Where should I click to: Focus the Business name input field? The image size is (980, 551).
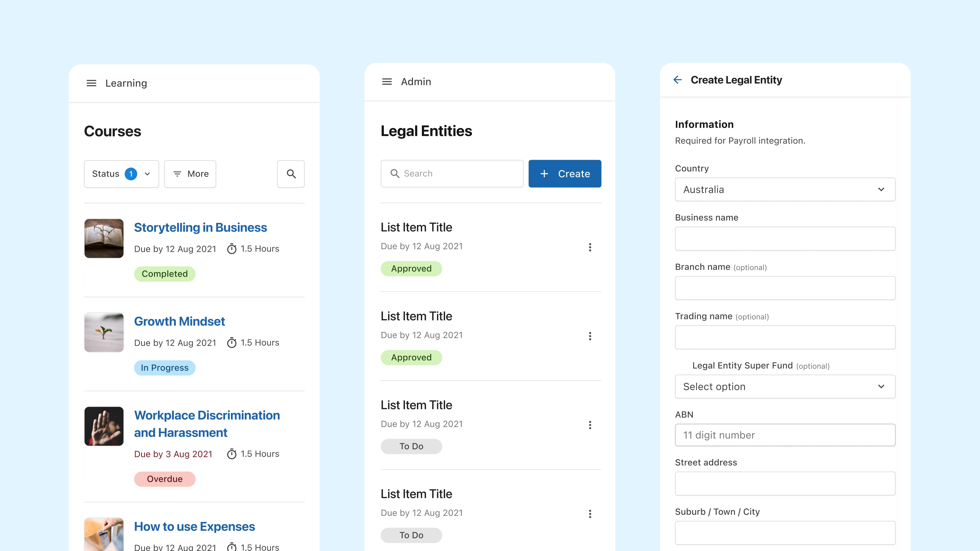[x=785, y=239]
